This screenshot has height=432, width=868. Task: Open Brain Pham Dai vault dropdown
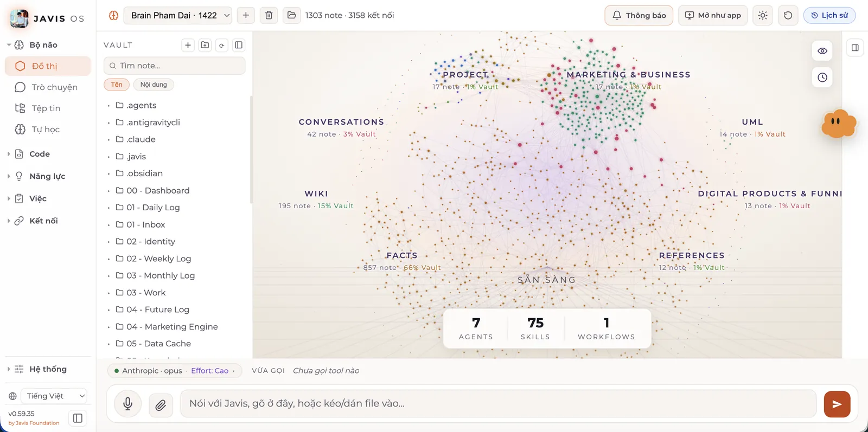click(x=179, y=15)
